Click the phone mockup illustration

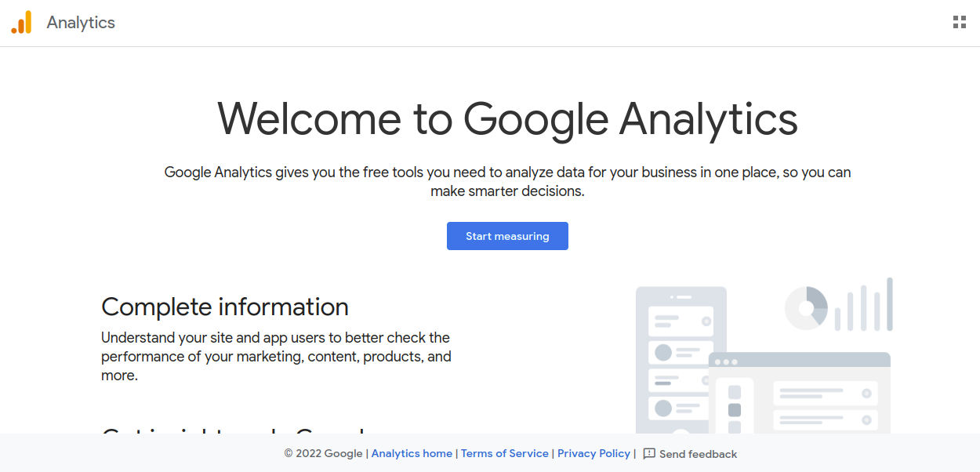pos(681,360)
